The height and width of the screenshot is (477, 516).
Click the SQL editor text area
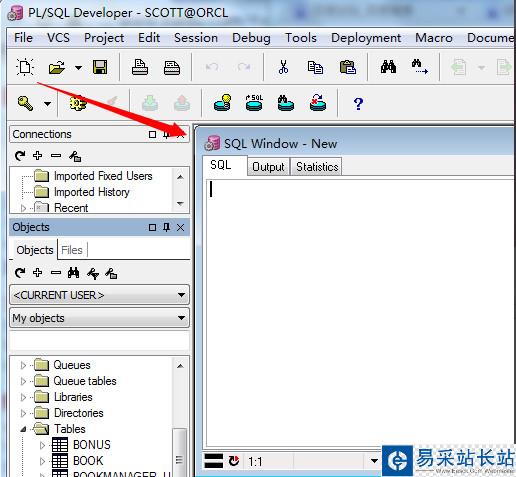point(360,312)
